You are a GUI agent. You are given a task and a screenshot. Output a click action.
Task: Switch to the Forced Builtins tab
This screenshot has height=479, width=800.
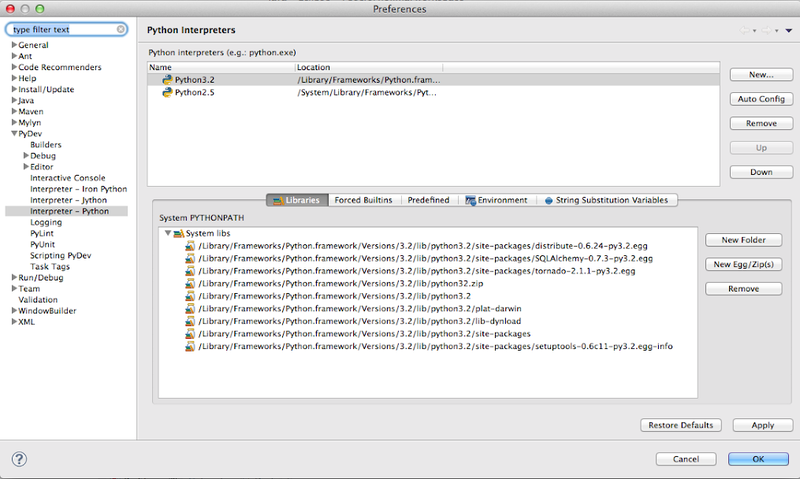click(362, 200)
